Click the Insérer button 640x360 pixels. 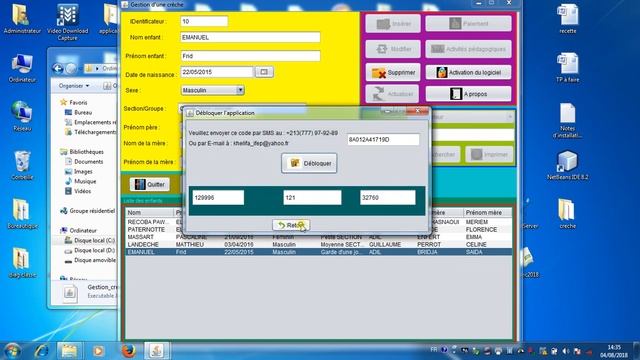click(392, 24)
